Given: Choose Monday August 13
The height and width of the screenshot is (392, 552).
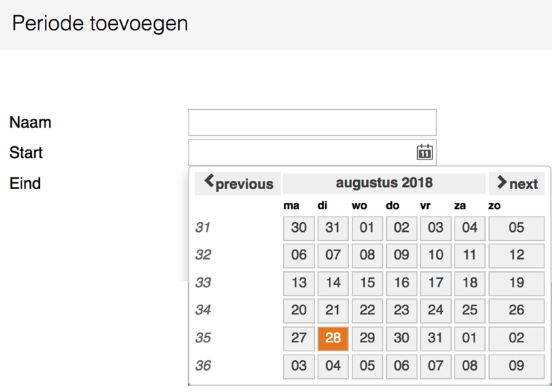Looking at the screenshot, I should 299,283.
